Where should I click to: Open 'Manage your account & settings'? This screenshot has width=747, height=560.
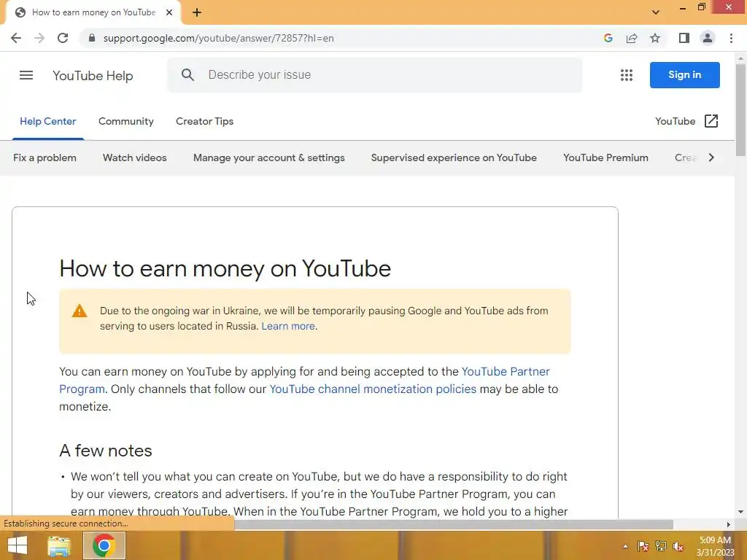[x=268, y=157]
